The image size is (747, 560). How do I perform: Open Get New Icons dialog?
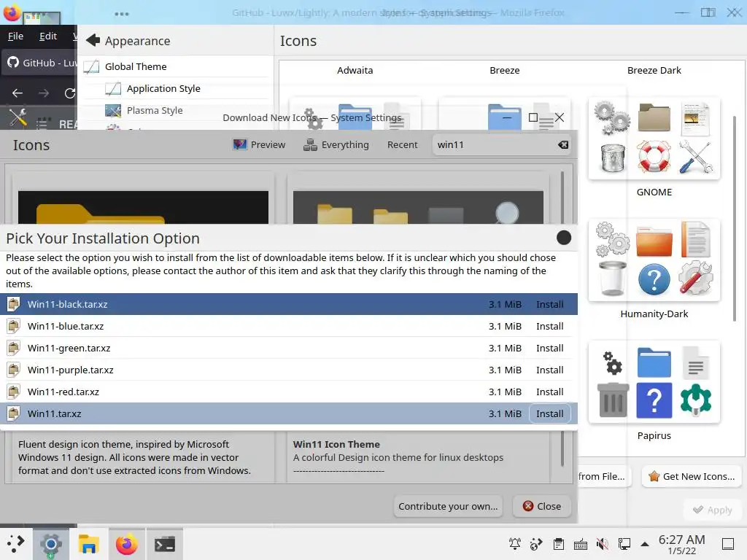[692, 476]
